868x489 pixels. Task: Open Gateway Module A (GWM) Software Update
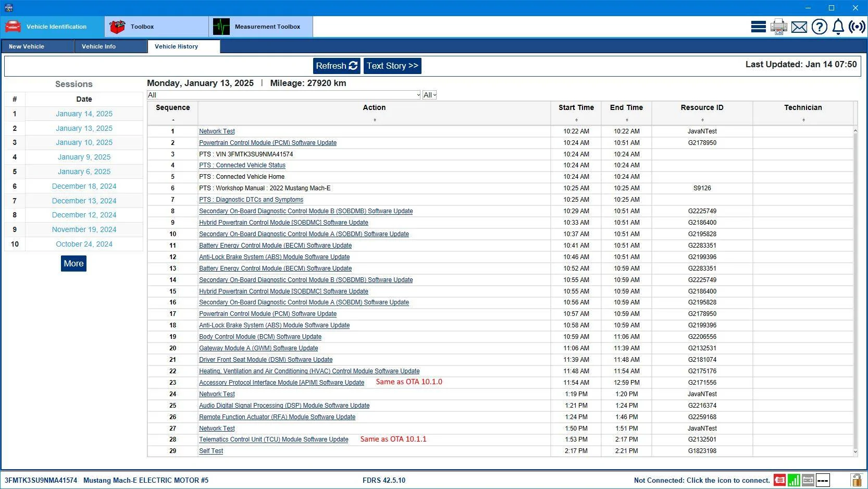click(258, 348)
